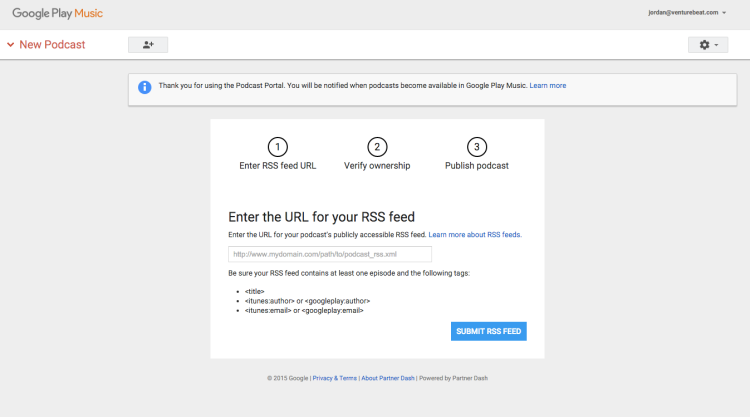Click the Enter the URL for your RSS feed heading
This screenshot has width=750, height=417.
coord(321,217)
